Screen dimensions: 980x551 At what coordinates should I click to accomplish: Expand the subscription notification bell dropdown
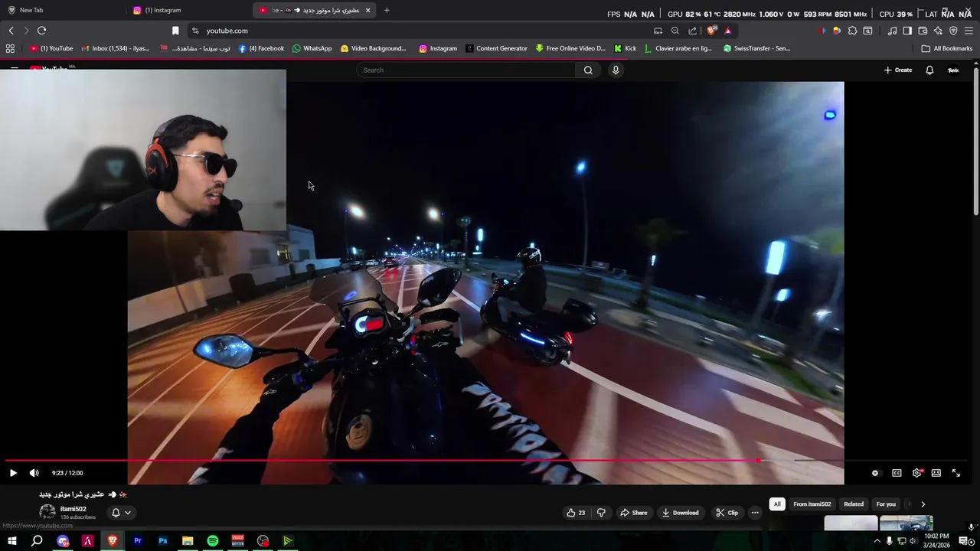121,513
